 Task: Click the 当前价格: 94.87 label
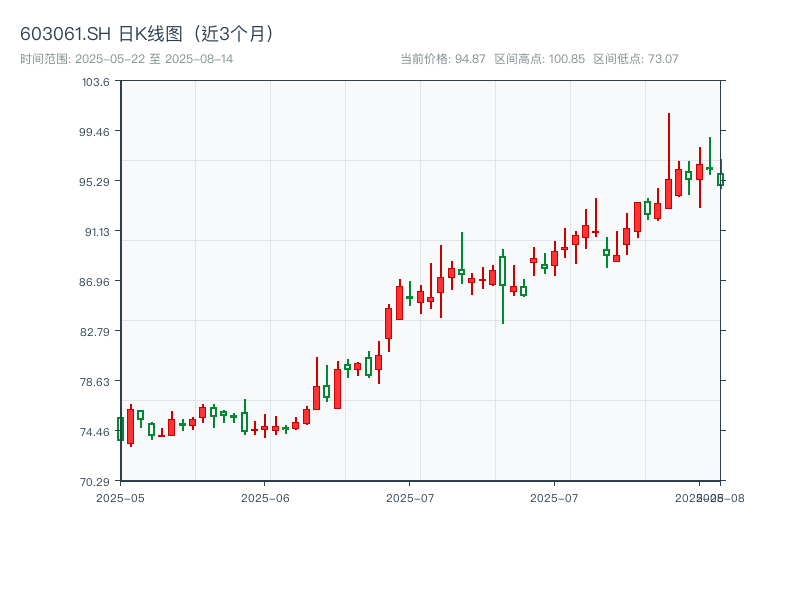coord(442,59)
